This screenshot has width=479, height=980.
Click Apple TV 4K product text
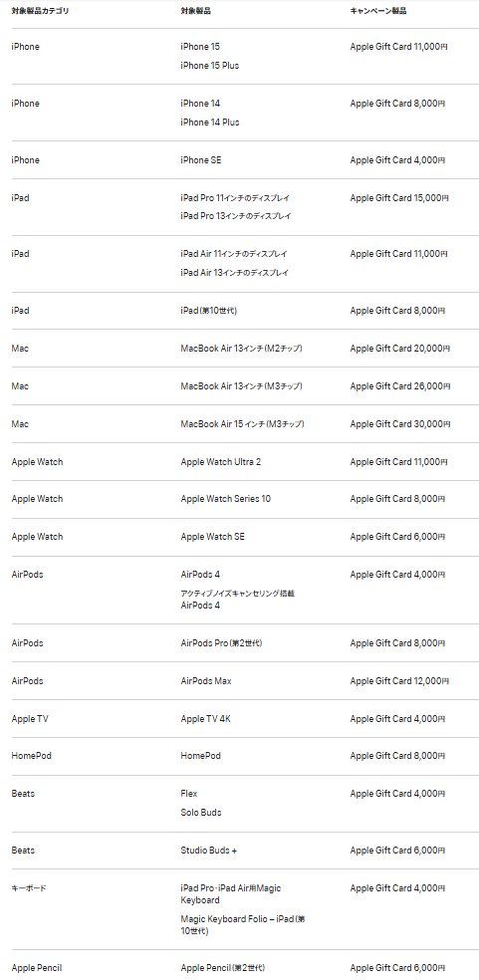pos(206,719)
